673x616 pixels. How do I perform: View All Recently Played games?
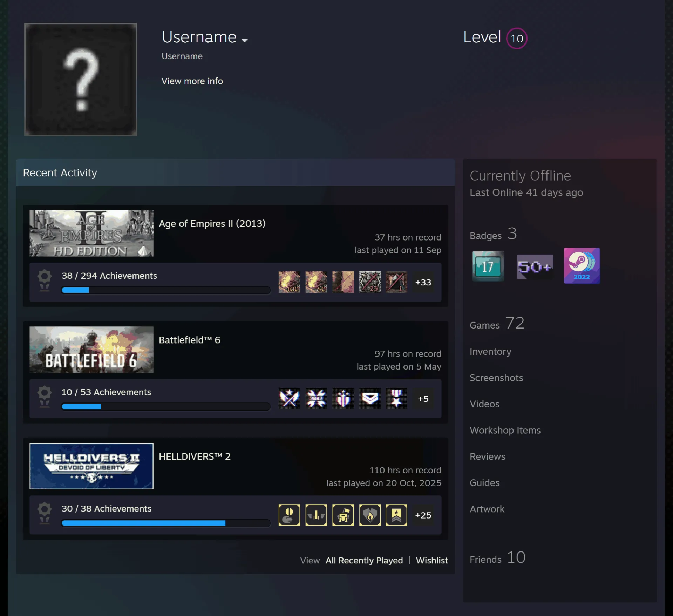[364, 560]
